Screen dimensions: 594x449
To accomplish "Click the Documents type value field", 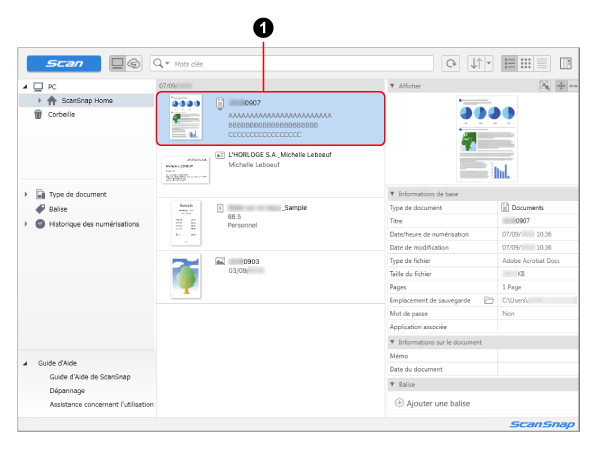I will pyautogui.click(x=538, y=208).
